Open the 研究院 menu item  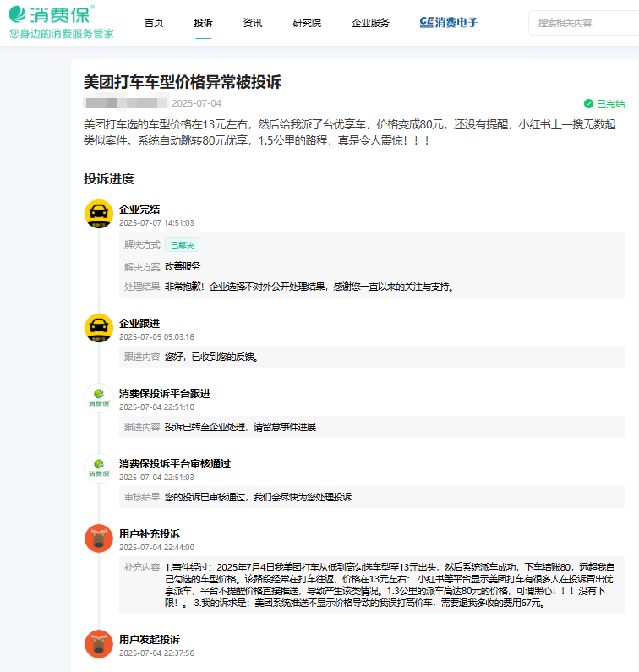tap(307, 23)
